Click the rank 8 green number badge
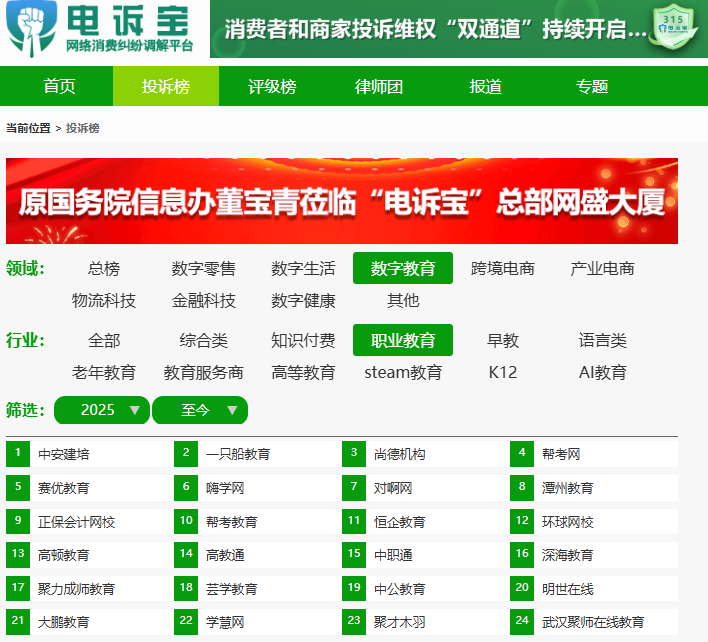Screen dimensions: 708x642 tap(521, 488)
